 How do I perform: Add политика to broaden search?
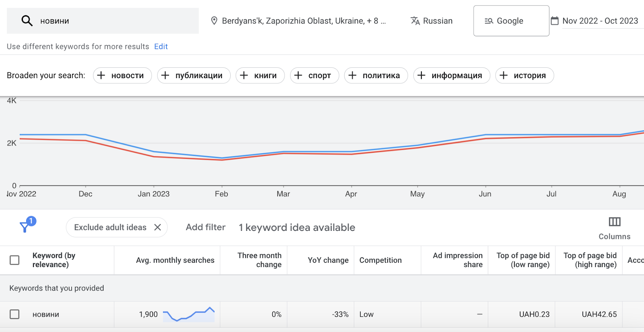click(376, 75)
